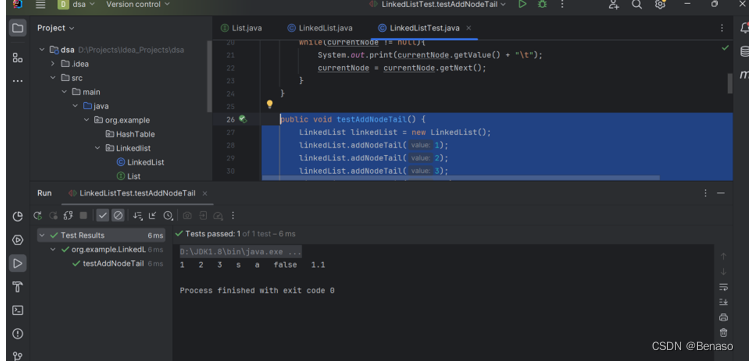Open Build tool window hammer icon

pos(18,287)
